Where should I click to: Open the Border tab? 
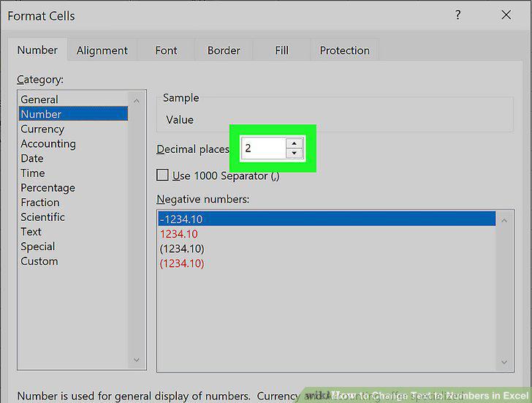tap(224, 50)
